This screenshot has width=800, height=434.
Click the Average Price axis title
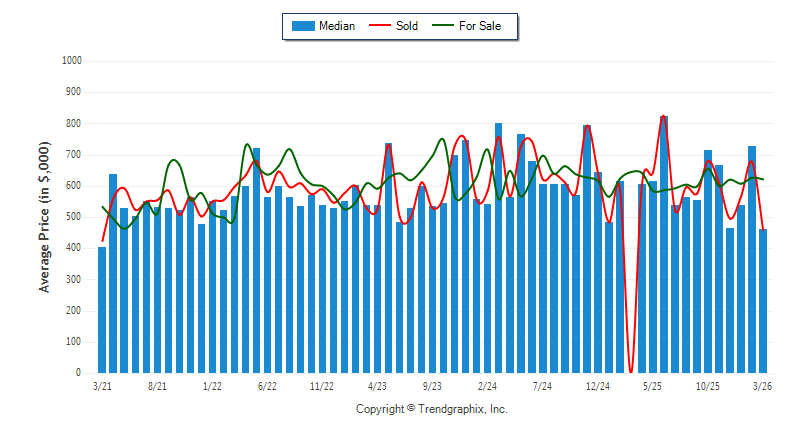pyautogui.click(x=44, y=217)
